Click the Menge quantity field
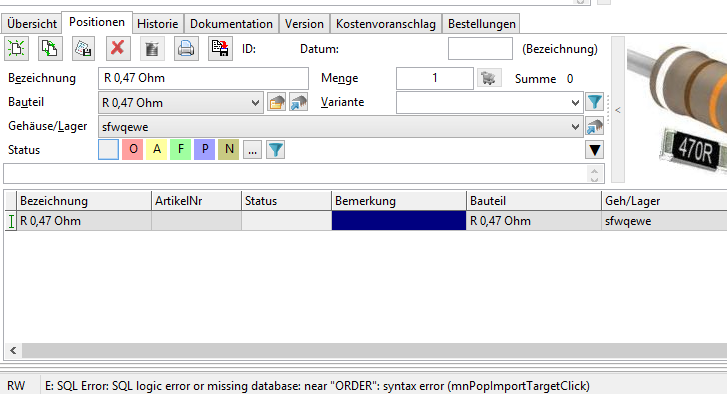Viewport: 727px width, 394px height. point(434,78)
